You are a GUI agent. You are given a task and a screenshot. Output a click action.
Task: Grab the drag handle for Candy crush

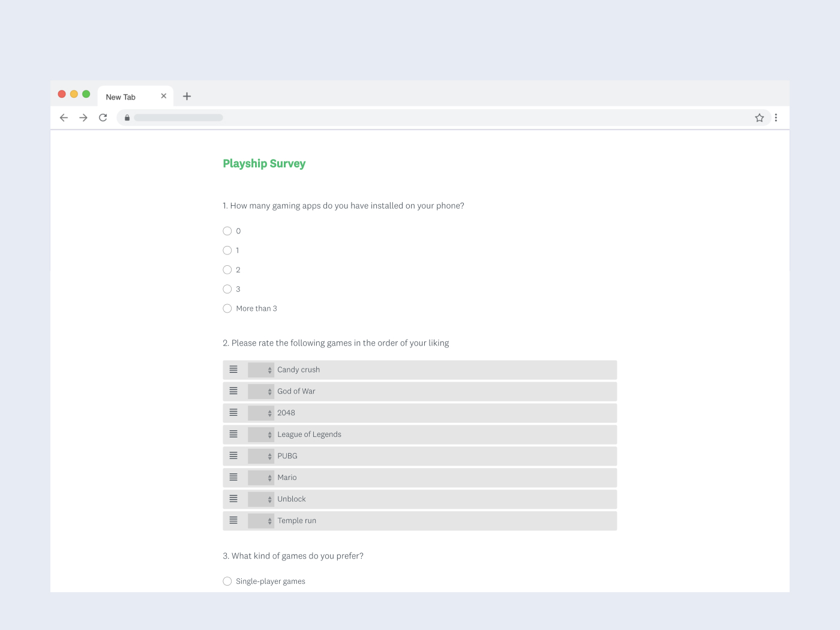(x=233, y=370)
